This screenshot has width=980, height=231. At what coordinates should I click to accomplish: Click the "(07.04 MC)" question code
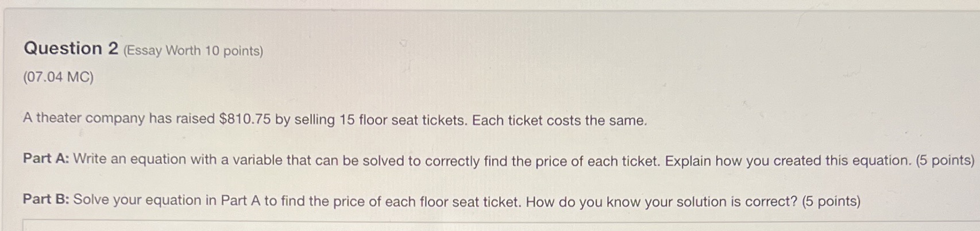[58, 77]
